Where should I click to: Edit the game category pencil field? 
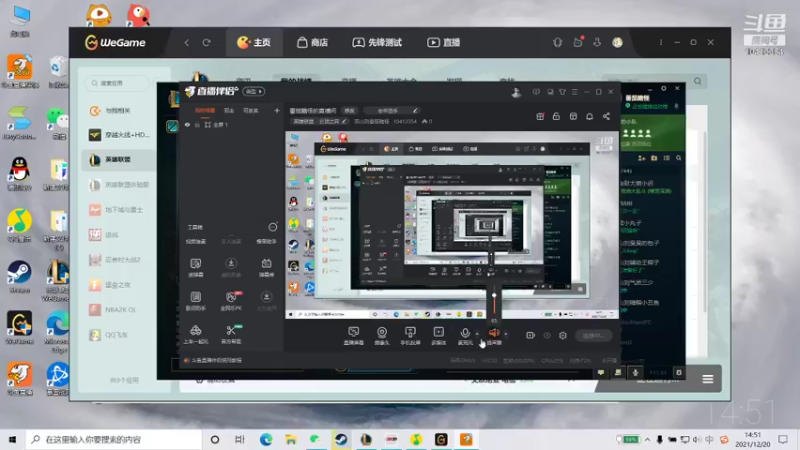[319, 121]
